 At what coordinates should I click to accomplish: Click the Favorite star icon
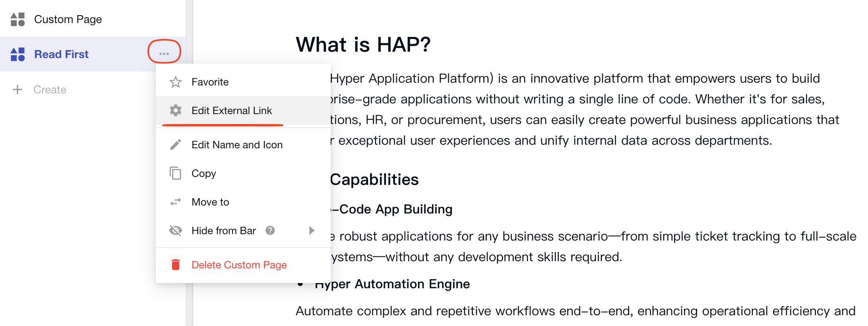point(175,82)
